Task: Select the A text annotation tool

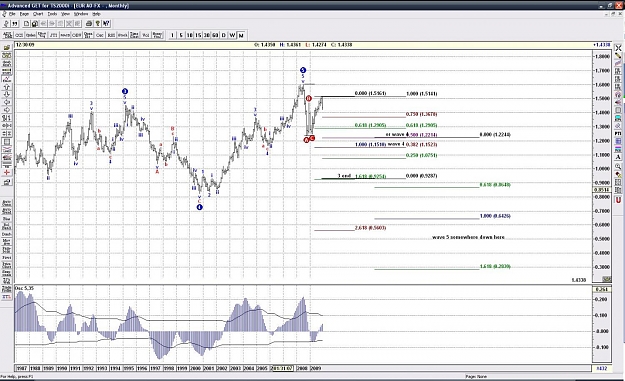Action: point(618,157)
